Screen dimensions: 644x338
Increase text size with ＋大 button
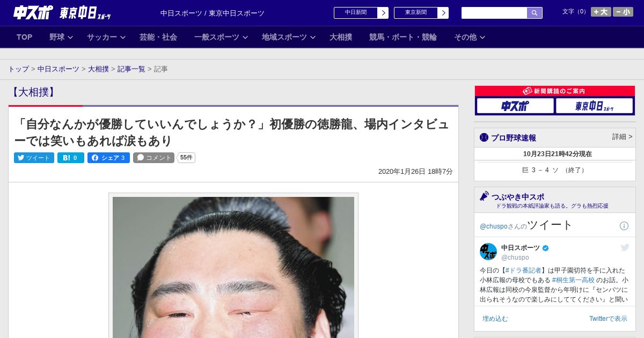click(601, 12)
